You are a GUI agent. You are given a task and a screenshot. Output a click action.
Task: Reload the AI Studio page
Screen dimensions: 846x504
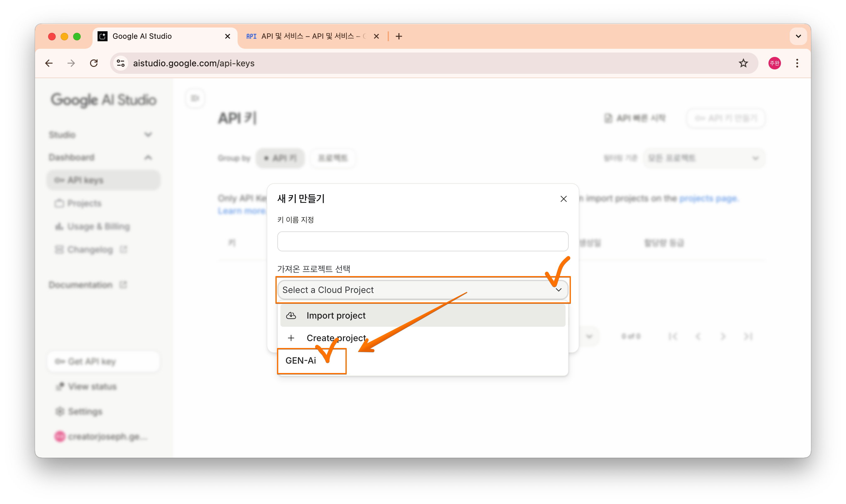(x=94, y=63)
